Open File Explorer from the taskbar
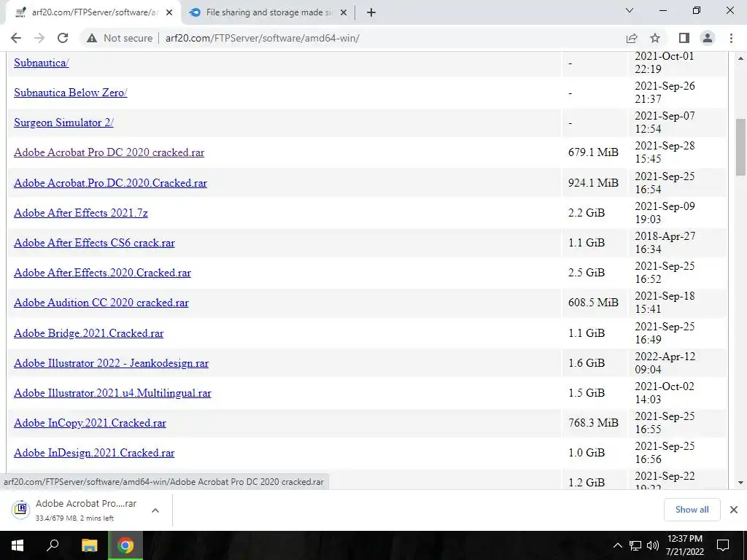This screenshot has height=560, width=747. [x=89, y=545]
